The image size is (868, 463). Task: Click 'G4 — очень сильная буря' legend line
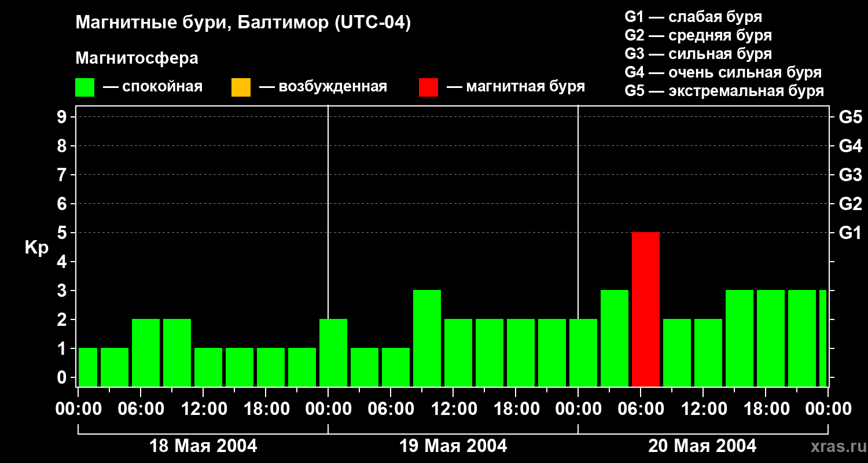click(723, 72)
